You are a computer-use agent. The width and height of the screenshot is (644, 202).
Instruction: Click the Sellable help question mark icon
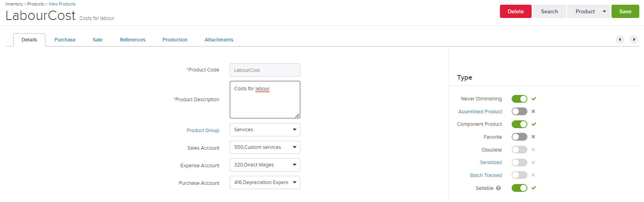coord(498,188)
